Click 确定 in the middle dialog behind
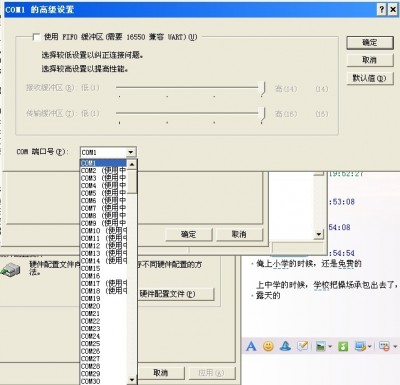 click(189, 234)
